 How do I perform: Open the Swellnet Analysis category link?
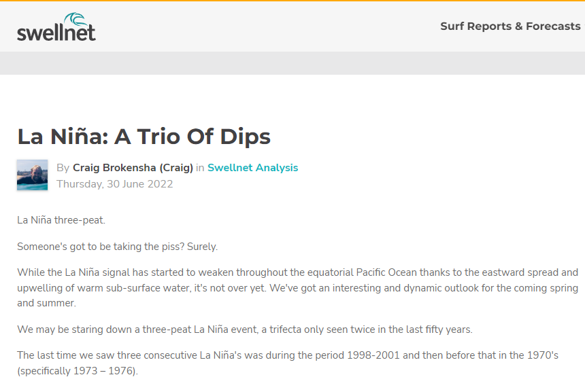[x=252, y=168]
